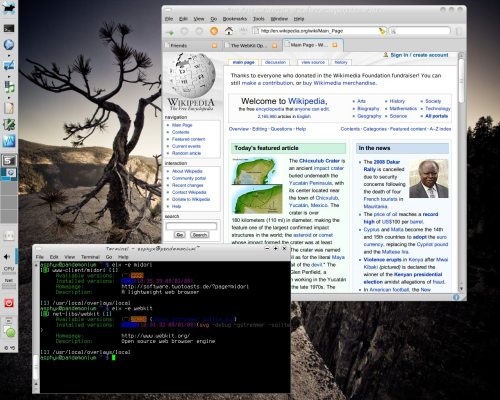Click the terminal vertical scrollbar thumb

click(37, 367)
